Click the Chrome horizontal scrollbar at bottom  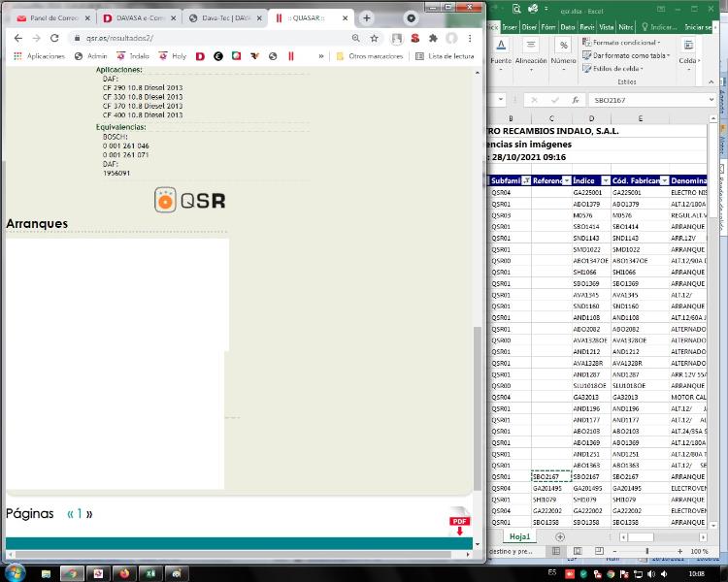pyautogui.click(x=232, y=554)
